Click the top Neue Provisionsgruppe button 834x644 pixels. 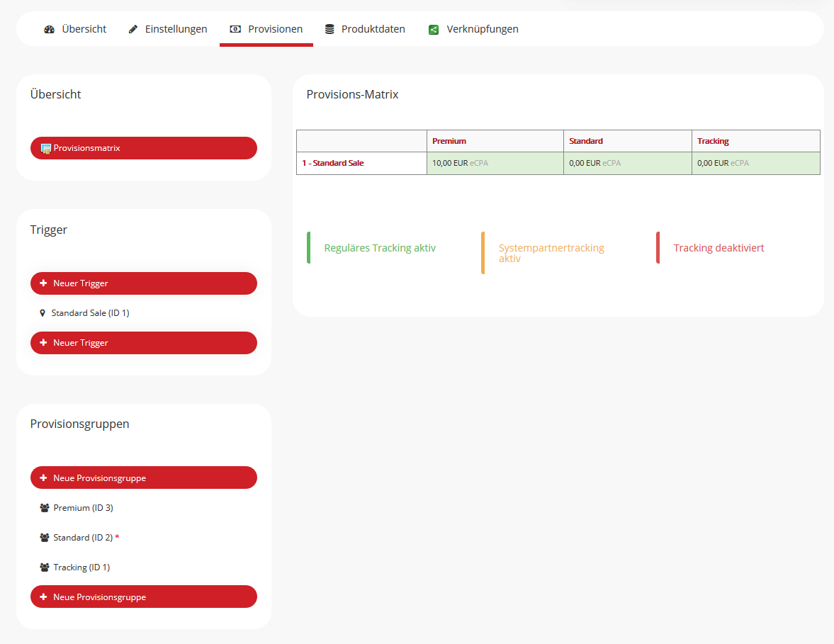tap(143, 478)
